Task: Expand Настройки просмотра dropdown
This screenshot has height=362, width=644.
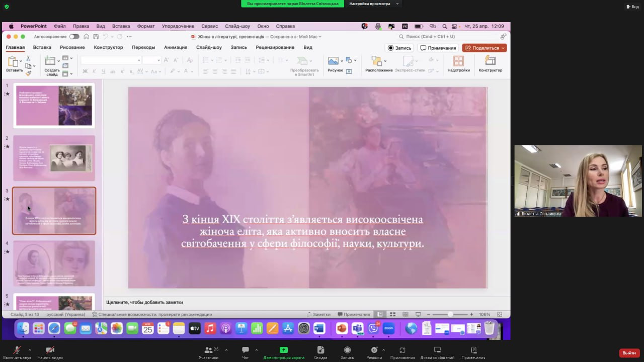Action: pyautogui.click(x=373, y=4)
